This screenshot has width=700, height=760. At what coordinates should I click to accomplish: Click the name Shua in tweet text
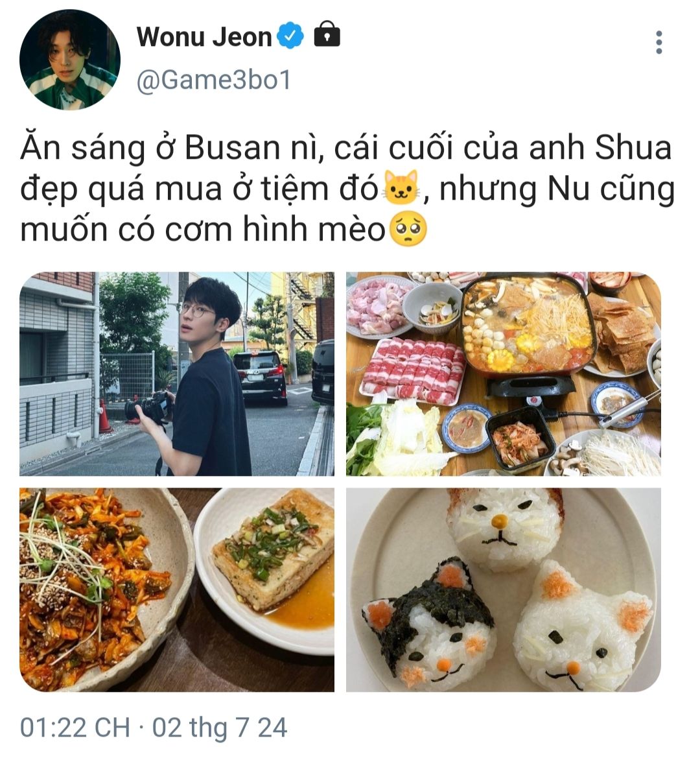633,147
